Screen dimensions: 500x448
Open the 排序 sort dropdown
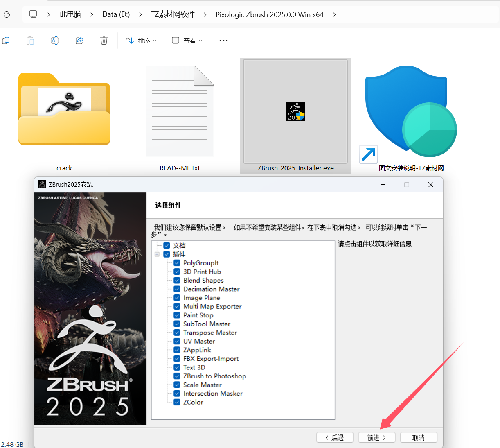coord(141,41)
